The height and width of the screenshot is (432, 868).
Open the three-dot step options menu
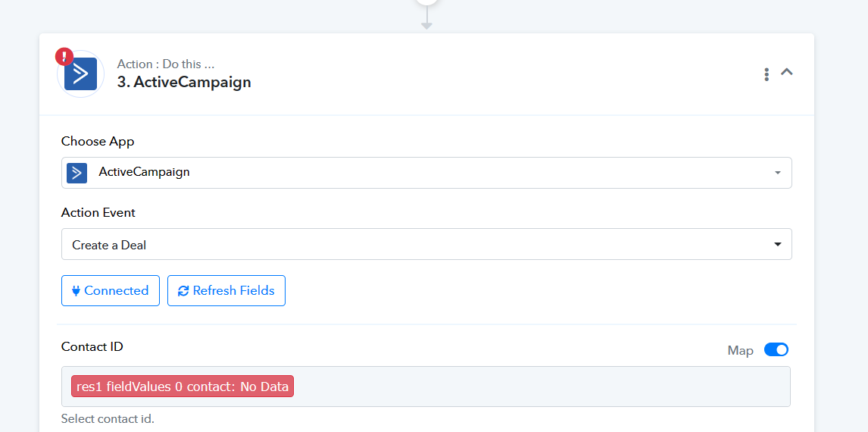pos(767,74)
